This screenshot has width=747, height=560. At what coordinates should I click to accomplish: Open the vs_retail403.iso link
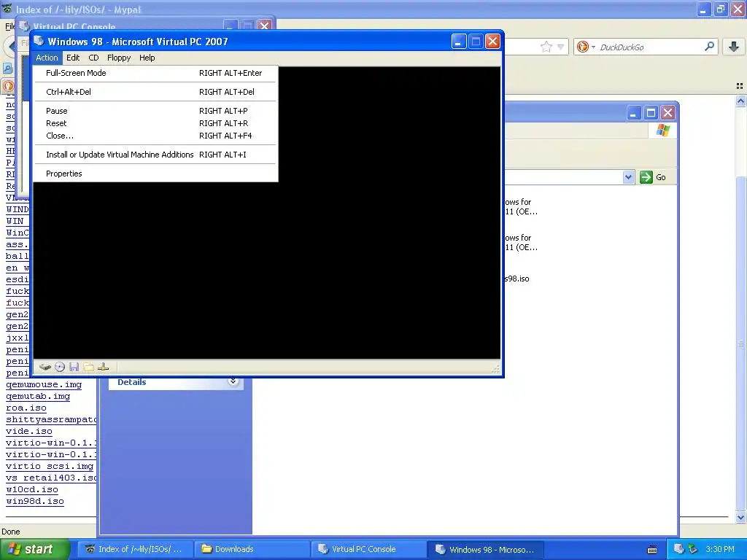pos(50,478)
